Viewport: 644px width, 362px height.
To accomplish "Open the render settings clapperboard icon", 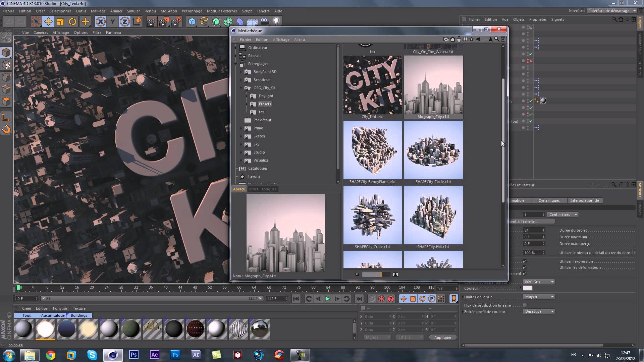I will pyautogui.click(x=176, y=22).
